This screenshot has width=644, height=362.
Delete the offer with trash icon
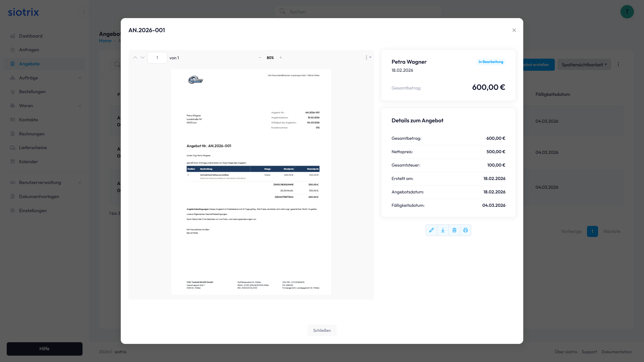tap(454, 230)
